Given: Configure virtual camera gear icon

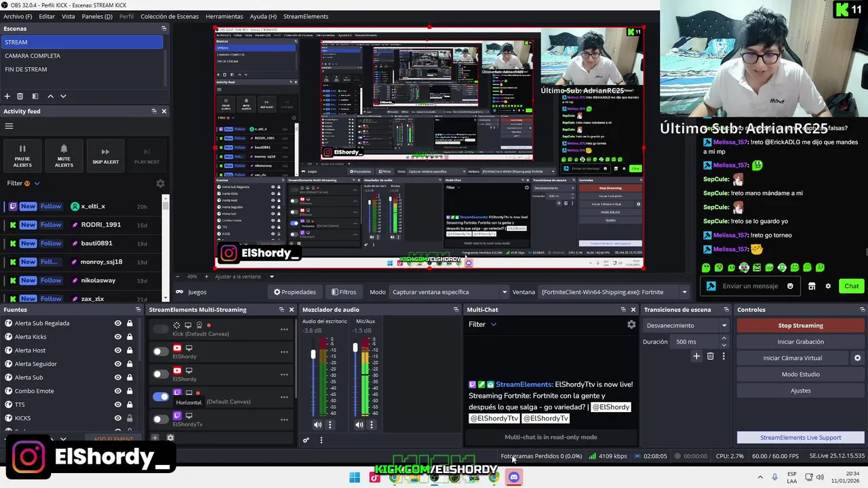Looking at the screenshot, I should tap(857, 358).
